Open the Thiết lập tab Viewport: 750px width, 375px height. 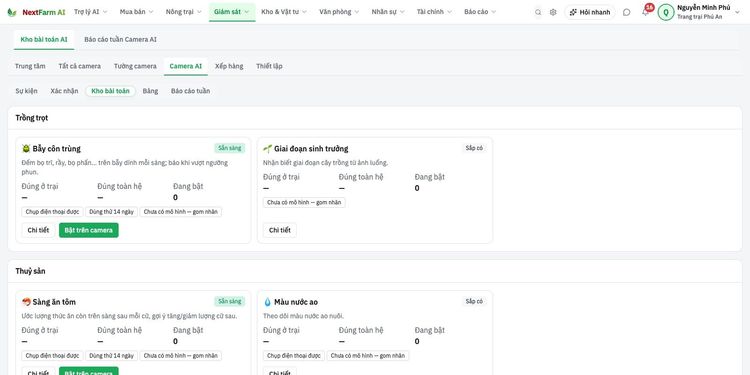click(x=269, y=66)
